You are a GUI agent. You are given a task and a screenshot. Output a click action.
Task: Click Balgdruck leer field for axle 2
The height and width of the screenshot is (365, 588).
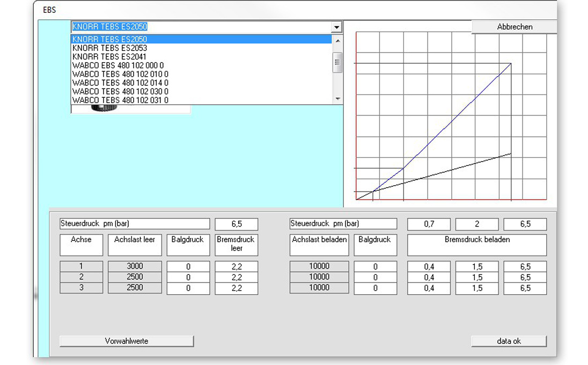tap(188, 278)
